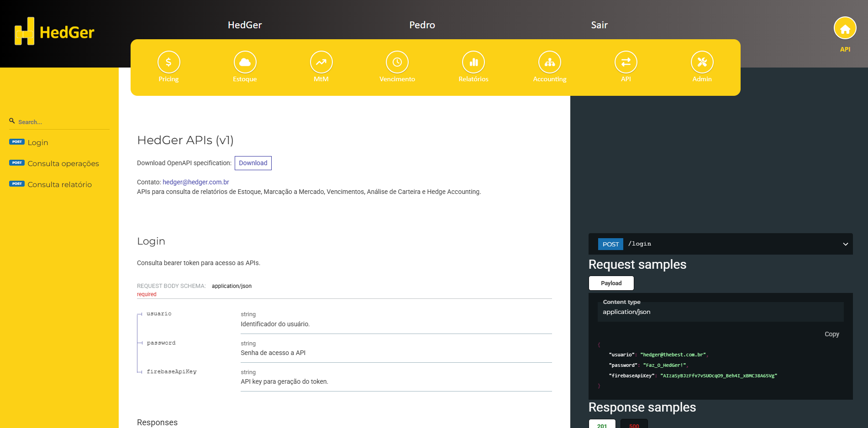This screenshot has width=868, height=428.
Task: Open Admin tools icon
Action: coord(702,62)
